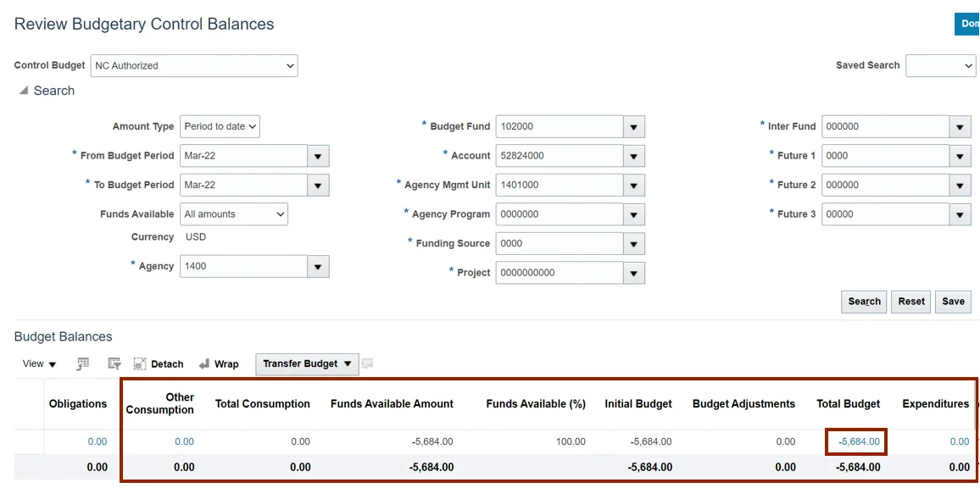
Task: Toggle Wrap for table columns
Action: tap(219, 364)
